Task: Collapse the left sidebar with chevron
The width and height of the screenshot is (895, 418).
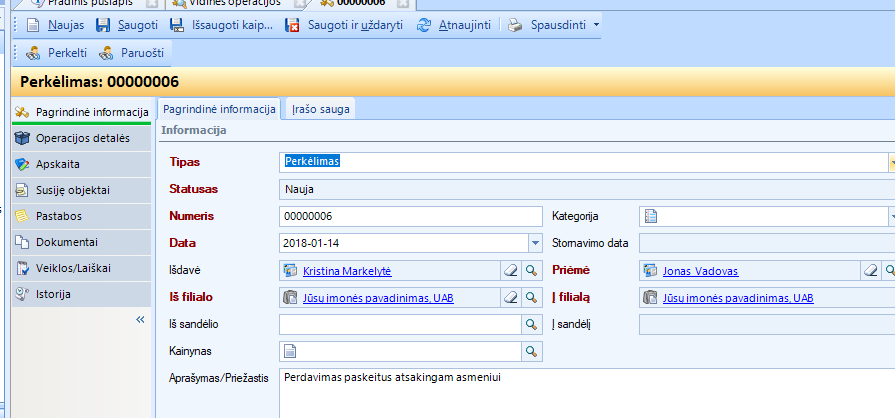Action: pyautogui.click(x=140, y=319)
